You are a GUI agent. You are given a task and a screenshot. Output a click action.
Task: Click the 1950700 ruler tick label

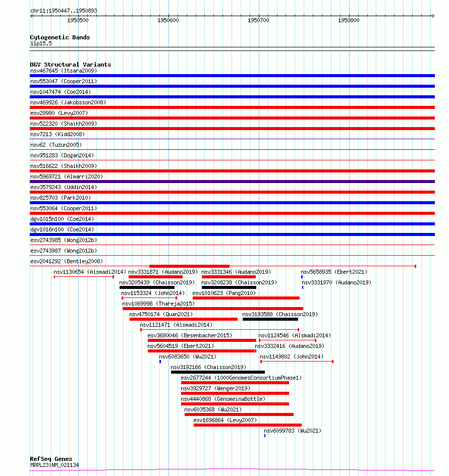coord(258,20)
